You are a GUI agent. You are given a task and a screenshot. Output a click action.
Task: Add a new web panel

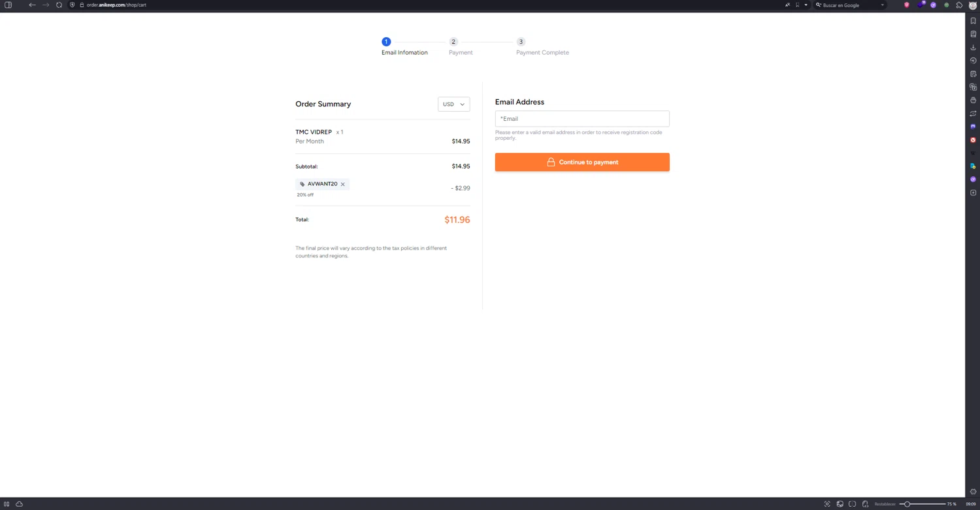973,193
